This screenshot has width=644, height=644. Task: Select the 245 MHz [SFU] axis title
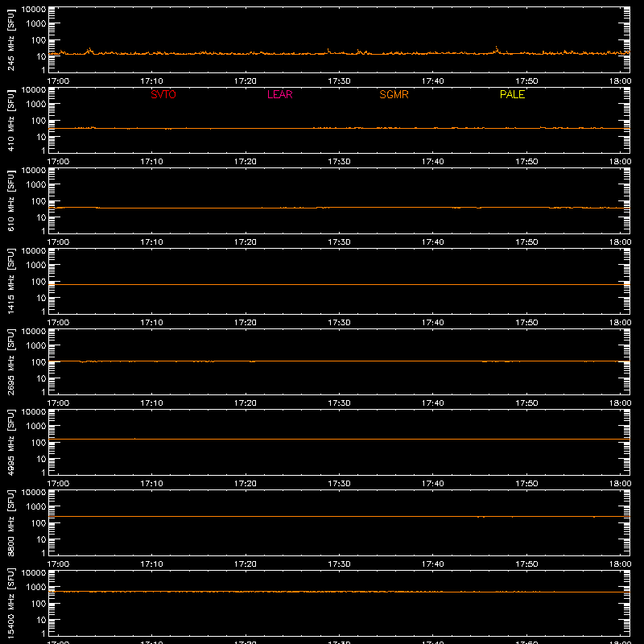(x=10, y=39)
